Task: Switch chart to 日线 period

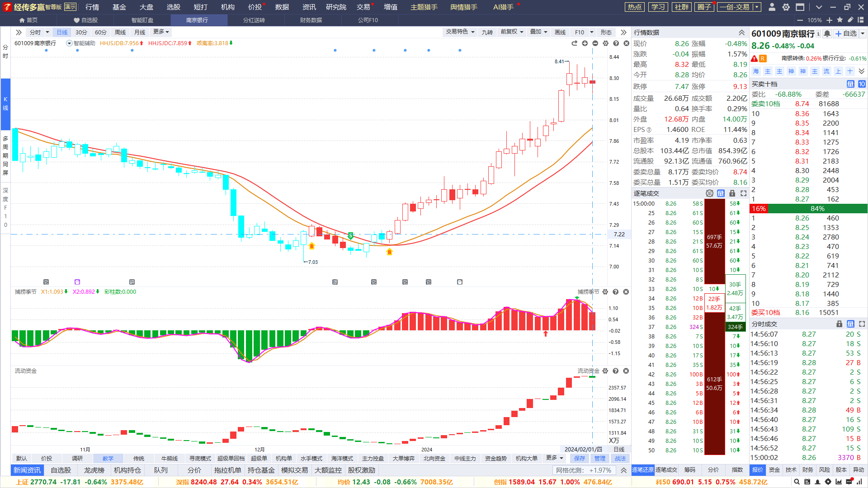Action: click(x=62, y=32)
